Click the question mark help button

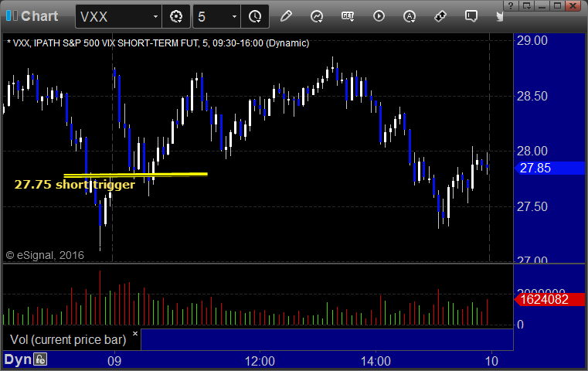click(511, 5)
